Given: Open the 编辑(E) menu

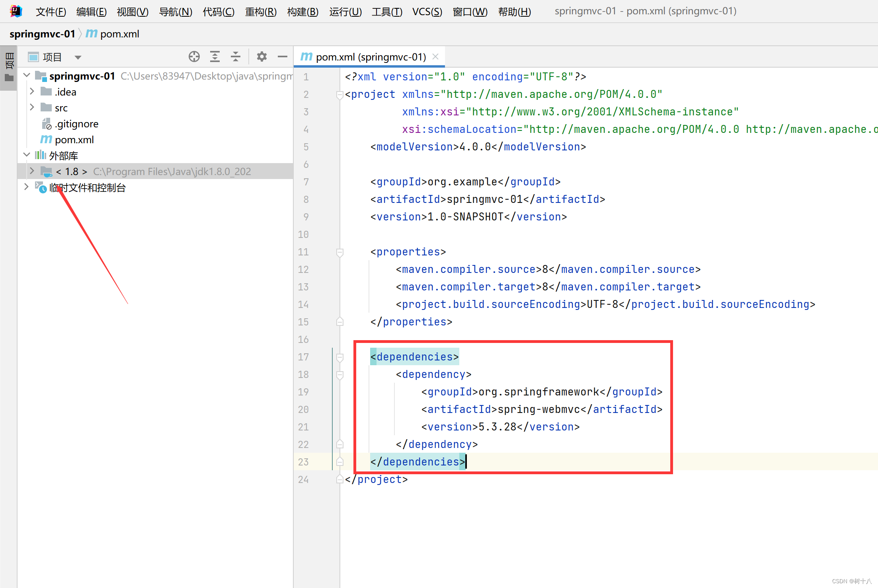Looking at the screenshot, I should click(x=92, y=12).
